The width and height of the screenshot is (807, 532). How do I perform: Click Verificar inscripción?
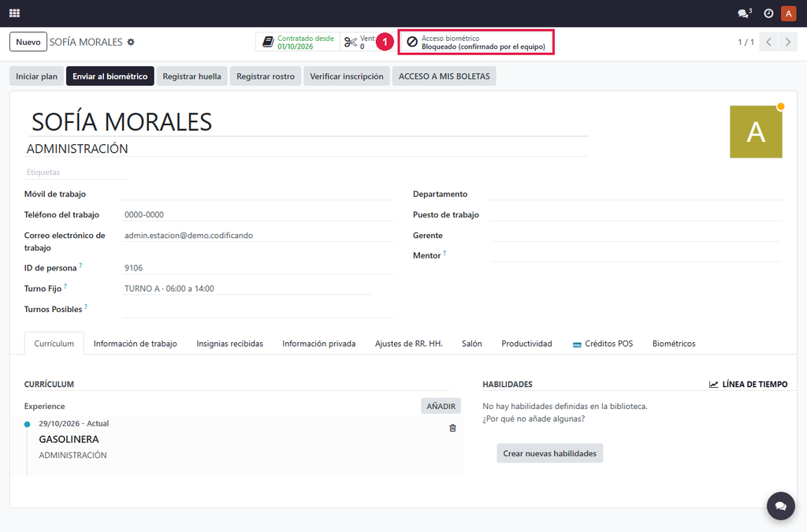point(347,76)
